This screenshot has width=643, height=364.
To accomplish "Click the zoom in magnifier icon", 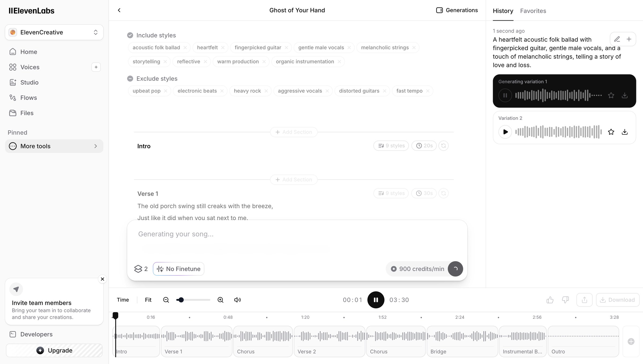I will pyautogui.click(x=220, y=300).
